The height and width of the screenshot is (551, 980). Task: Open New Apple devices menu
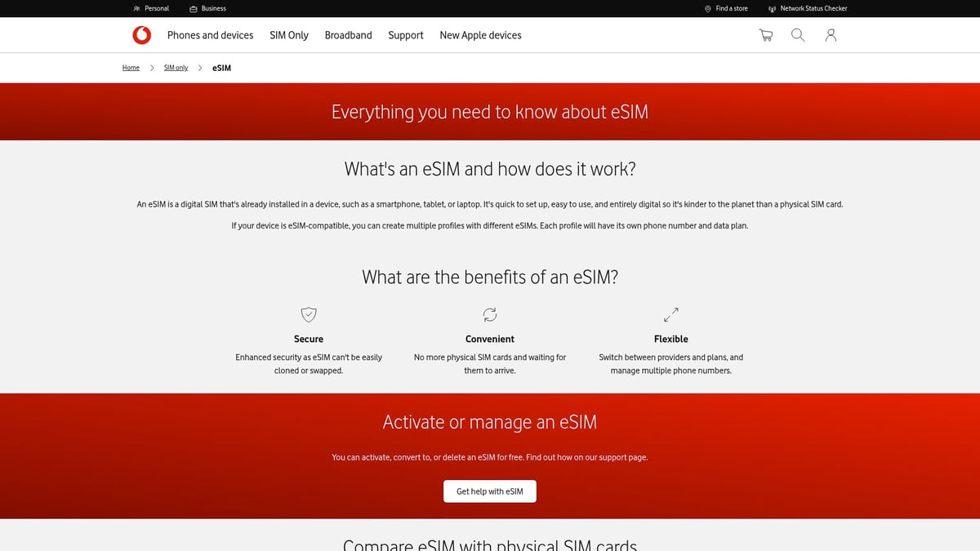point(480,35)
